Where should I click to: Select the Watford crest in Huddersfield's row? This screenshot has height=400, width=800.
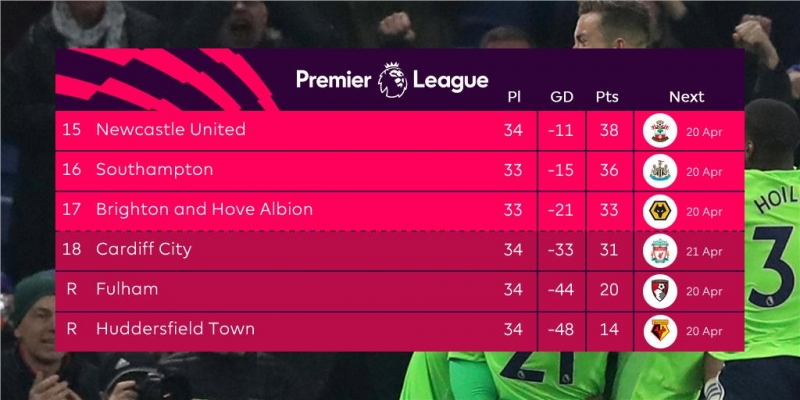click(x=661, y=330)
